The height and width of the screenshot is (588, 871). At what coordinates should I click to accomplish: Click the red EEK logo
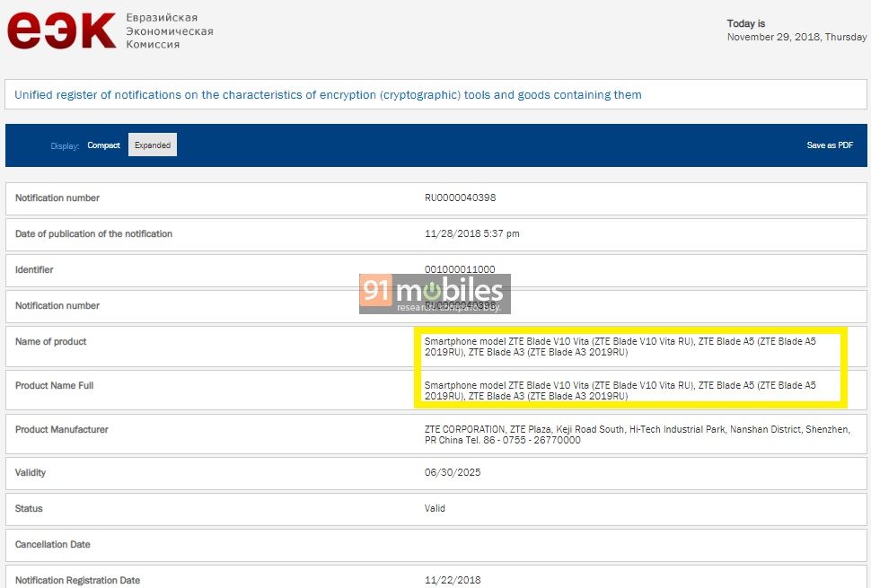pyautogui.click(x=61, y=31)
